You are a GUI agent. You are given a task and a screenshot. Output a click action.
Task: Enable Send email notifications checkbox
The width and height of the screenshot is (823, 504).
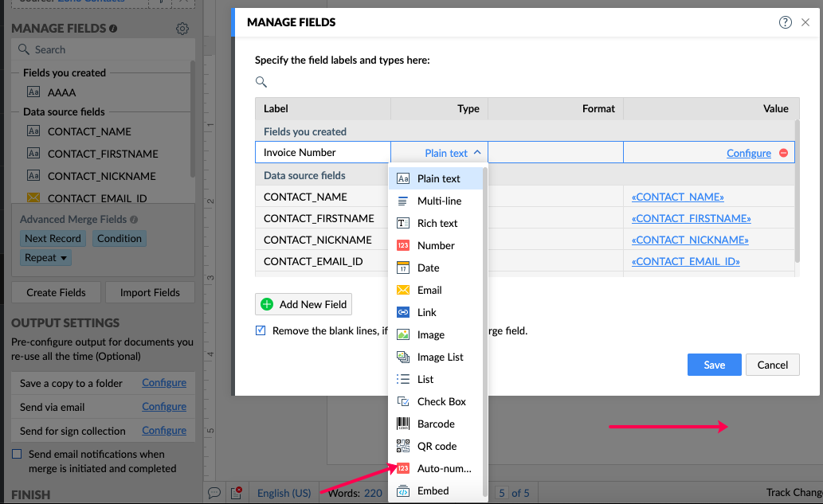click(x=17, y=454)
